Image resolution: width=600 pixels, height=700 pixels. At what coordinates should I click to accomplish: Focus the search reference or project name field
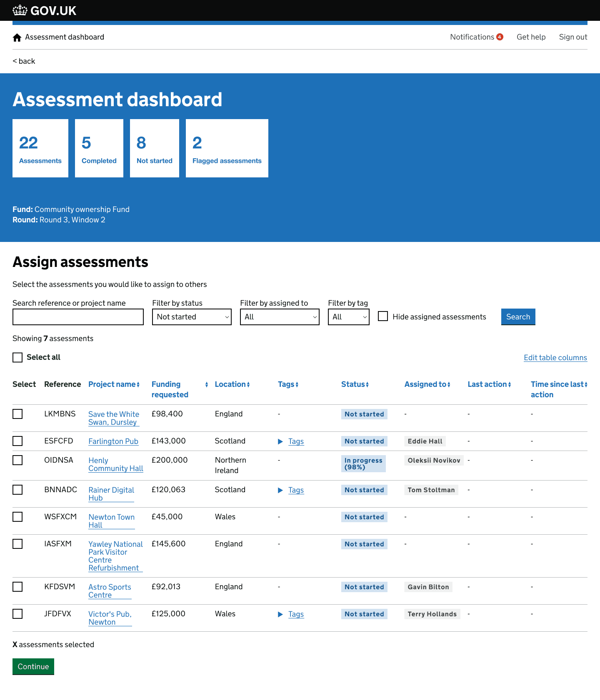[x=78, y=317]
